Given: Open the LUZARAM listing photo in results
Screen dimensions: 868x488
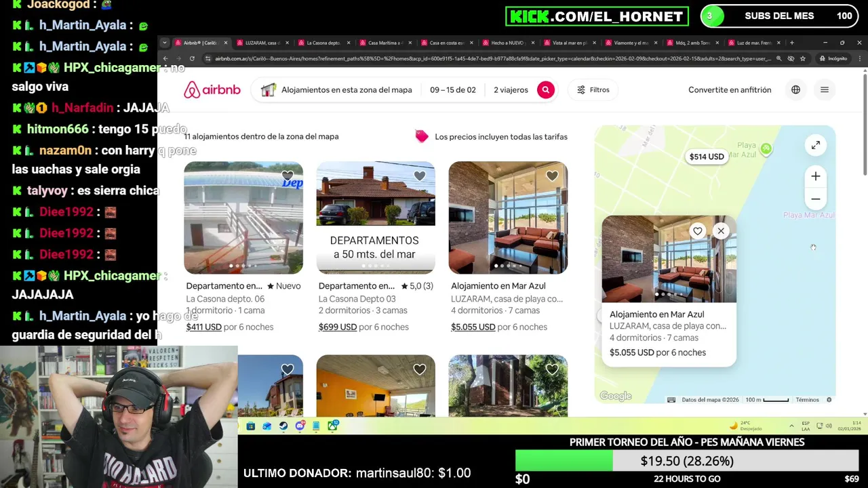Looking at the screenshot, I should click(508, 218).
